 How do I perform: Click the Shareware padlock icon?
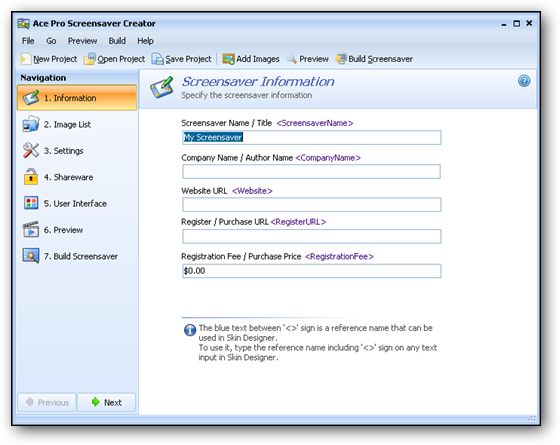tap(31, 176)
